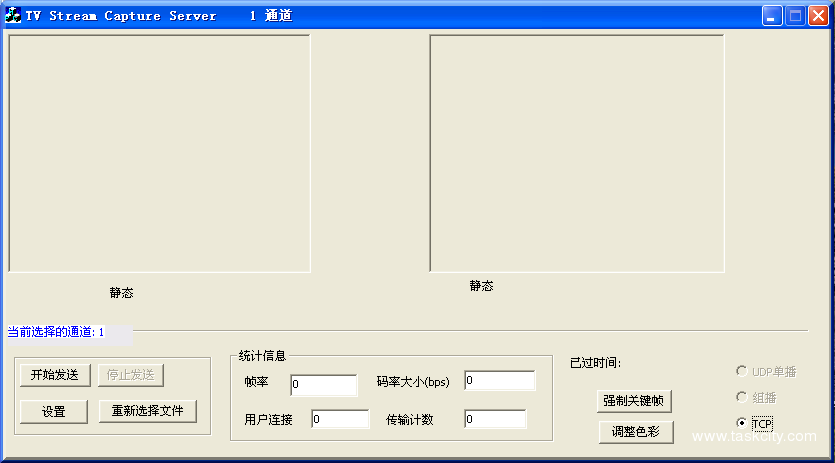
Task: Click the 静态 label under right preview
Action: coord(481,286)
